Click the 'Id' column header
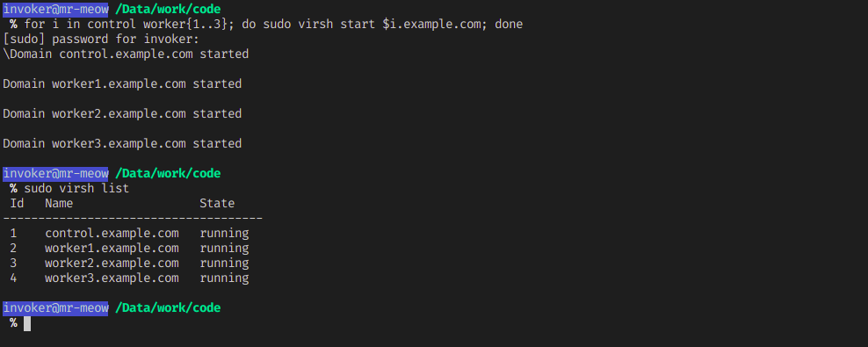The height and width of the screenshot is (347, 868). click(18, 204)
